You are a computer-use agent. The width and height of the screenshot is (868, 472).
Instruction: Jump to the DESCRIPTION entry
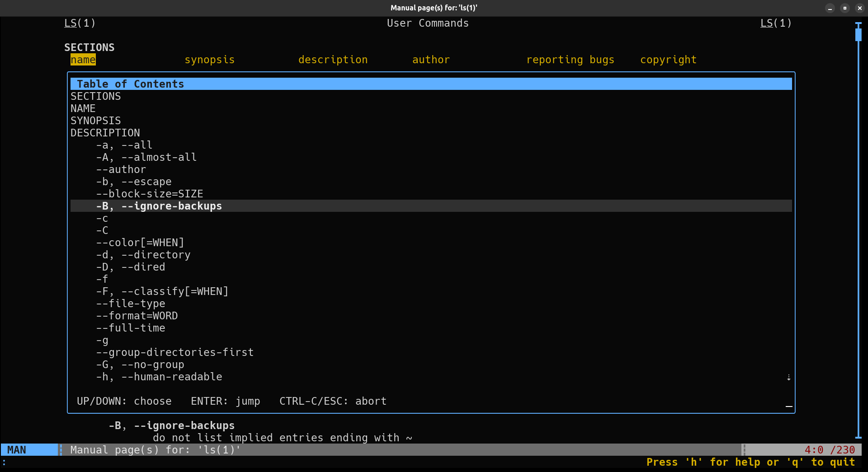(105, 132)
